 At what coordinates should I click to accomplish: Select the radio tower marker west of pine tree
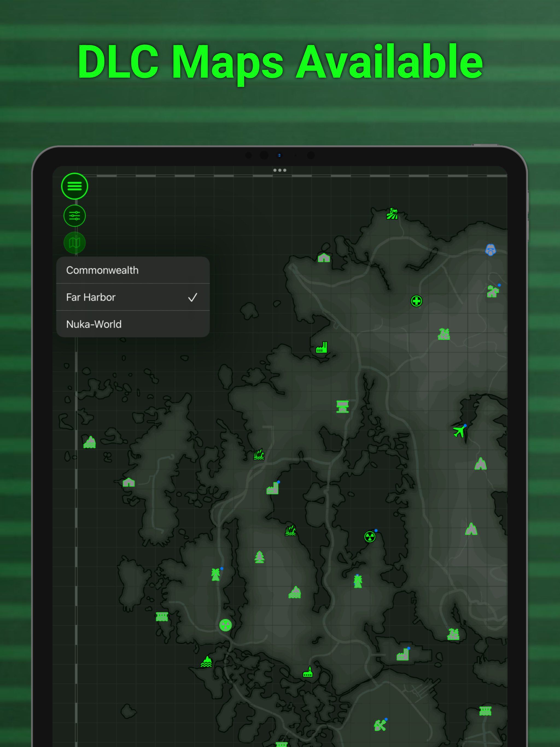click(215, 574)
